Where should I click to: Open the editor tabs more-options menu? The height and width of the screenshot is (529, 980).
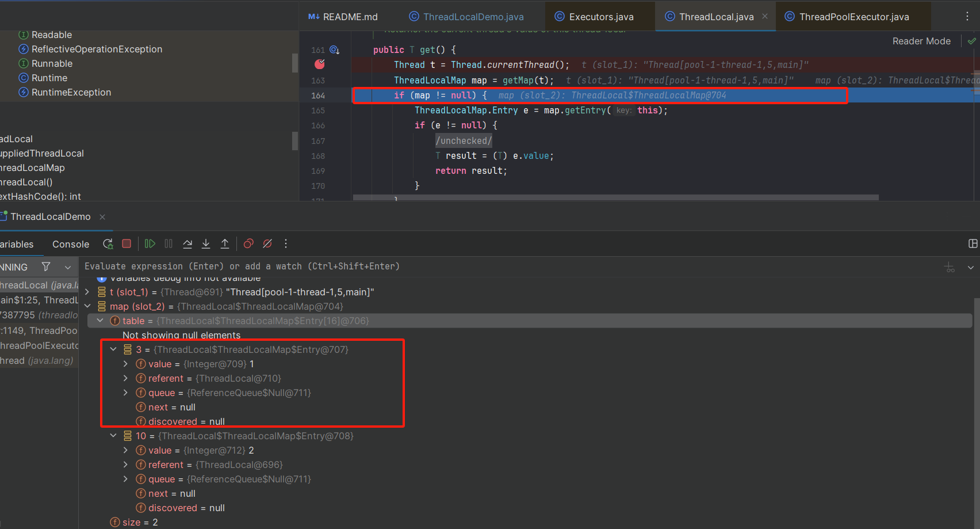(x=967, y=17)
